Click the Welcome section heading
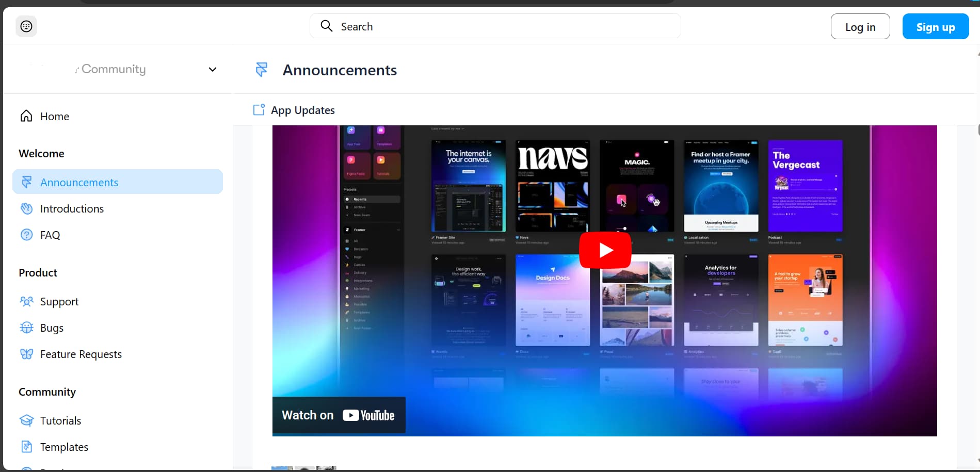 (x=41, y=153)
